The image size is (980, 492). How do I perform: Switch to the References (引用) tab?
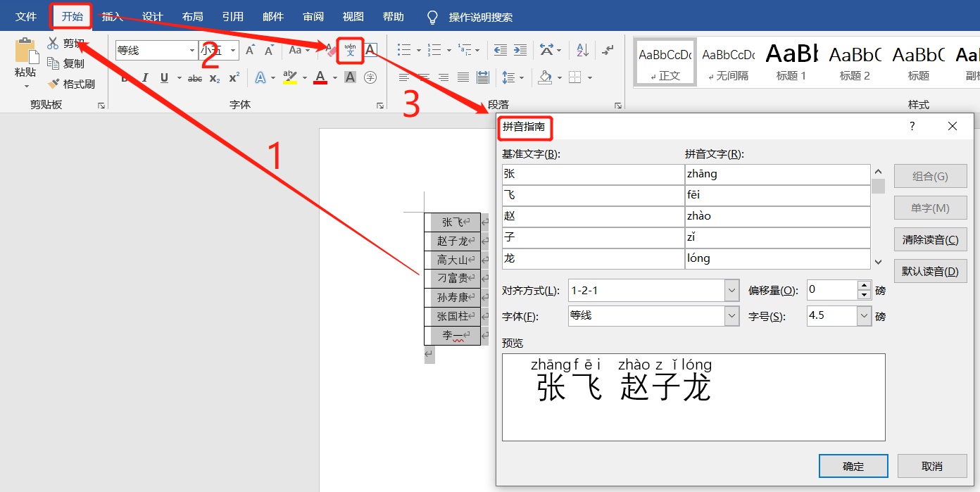click(x=232, y=17)
